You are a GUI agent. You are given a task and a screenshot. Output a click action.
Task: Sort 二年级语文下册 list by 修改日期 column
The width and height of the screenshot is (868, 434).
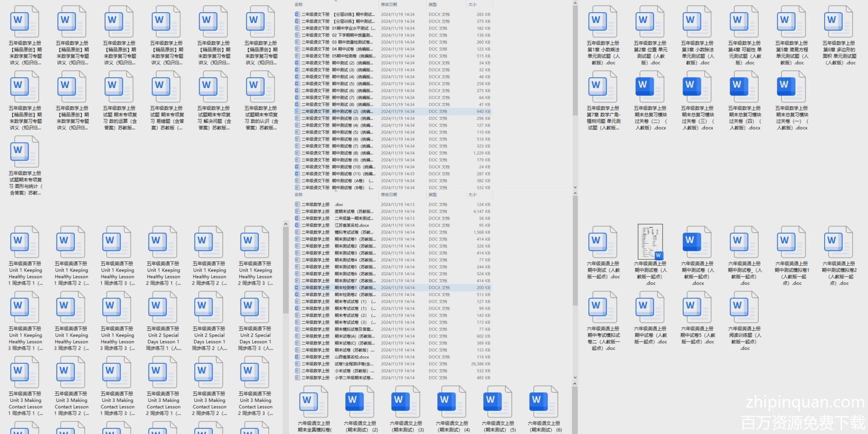pos(389,5)
